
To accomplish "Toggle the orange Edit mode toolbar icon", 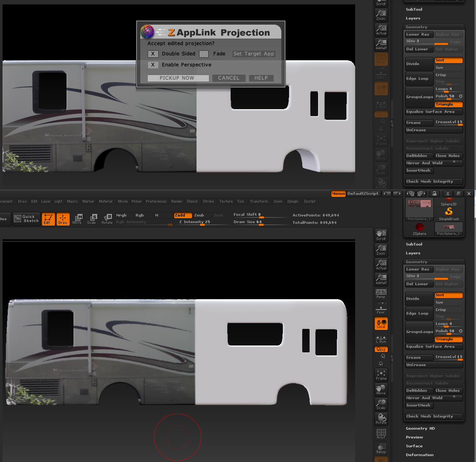I will [48, 219].
